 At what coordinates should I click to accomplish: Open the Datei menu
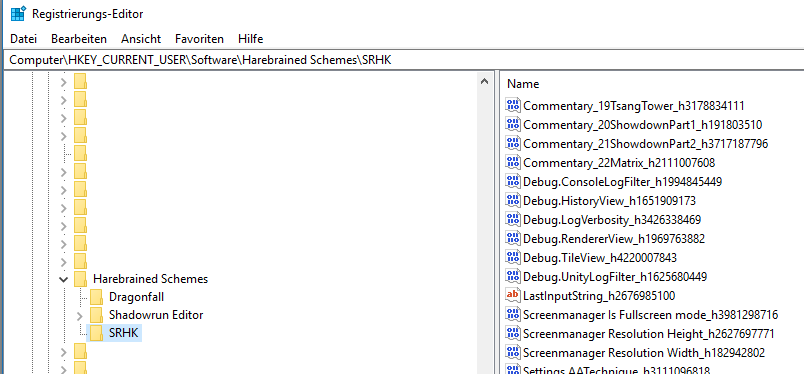pos(24,38)
